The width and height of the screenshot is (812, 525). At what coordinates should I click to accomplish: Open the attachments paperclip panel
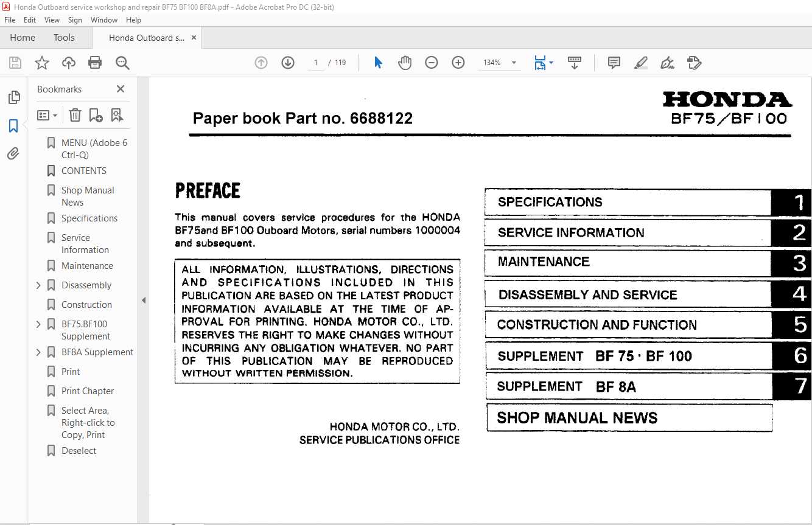[x=13, y=153]
